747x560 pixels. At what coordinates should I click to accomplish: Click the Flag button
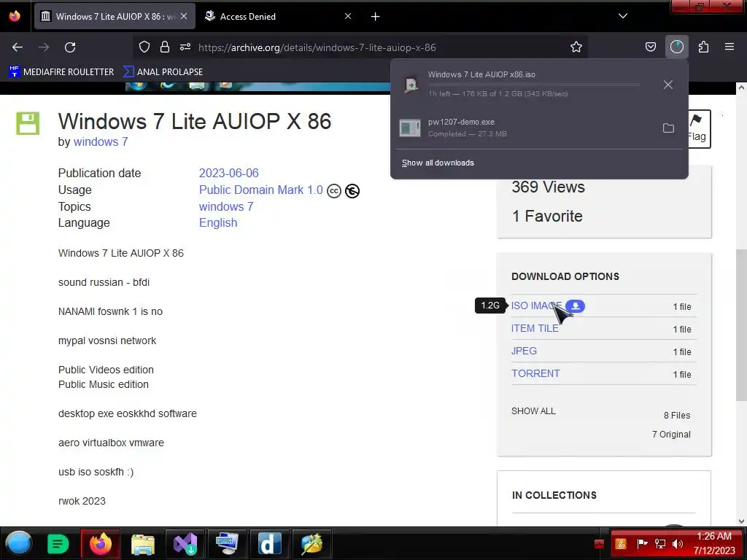point(698,129)
